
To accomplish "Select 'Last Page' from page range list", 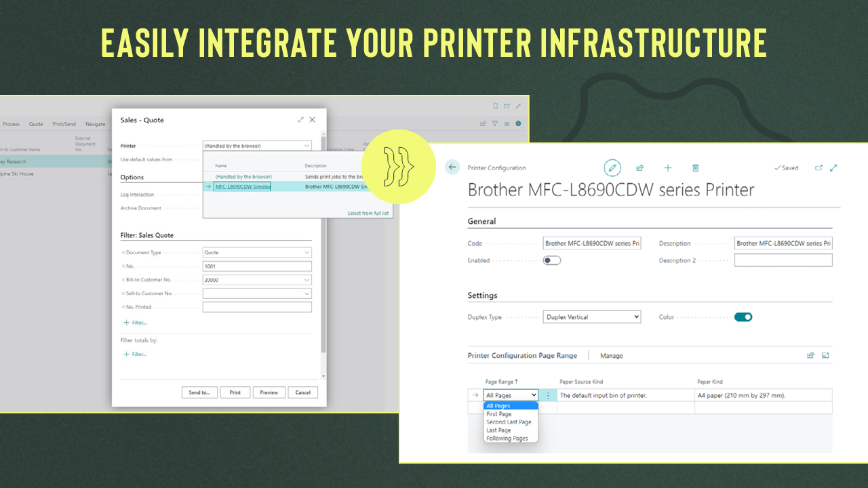I will pyautogui.click(x=498, y=430).
